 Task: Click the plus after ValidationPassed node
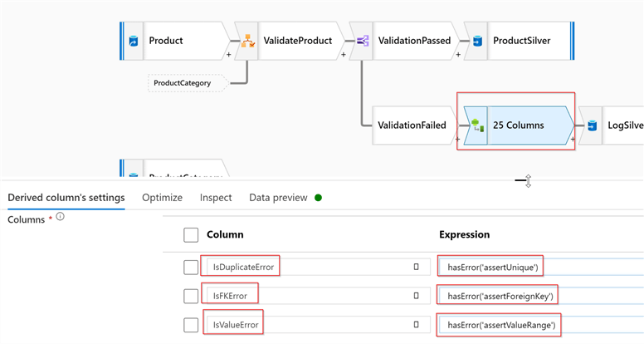(x=458, y=55)
